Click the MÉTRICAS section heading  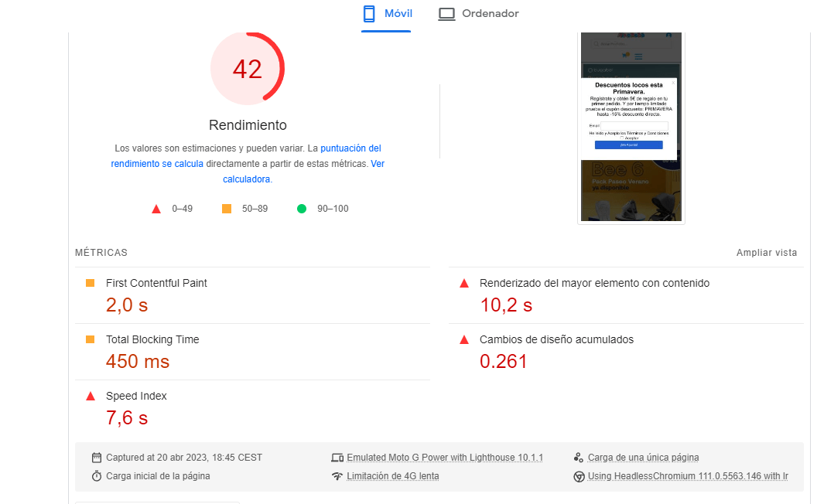coord(101,253)
